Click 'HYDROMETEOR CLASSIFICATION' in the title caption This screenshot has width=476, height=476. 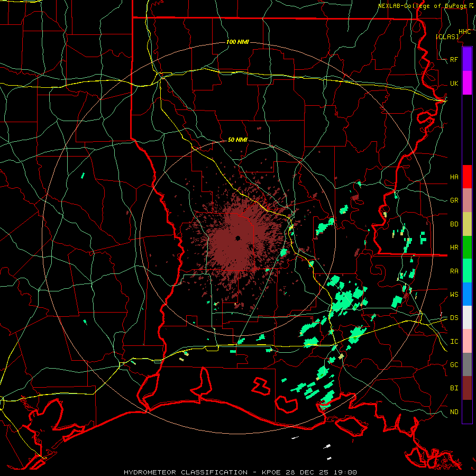tap(186, 472)
